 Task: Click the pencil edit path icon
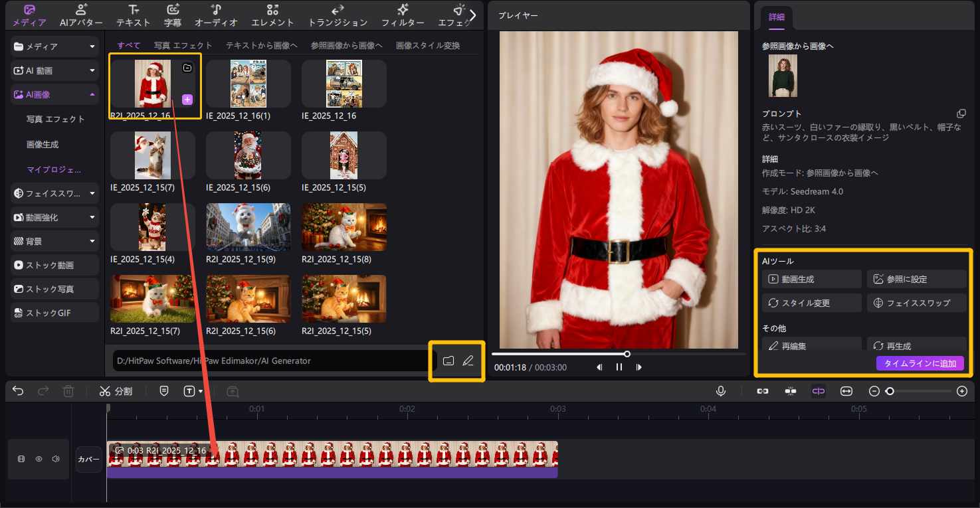pos(468,361)
